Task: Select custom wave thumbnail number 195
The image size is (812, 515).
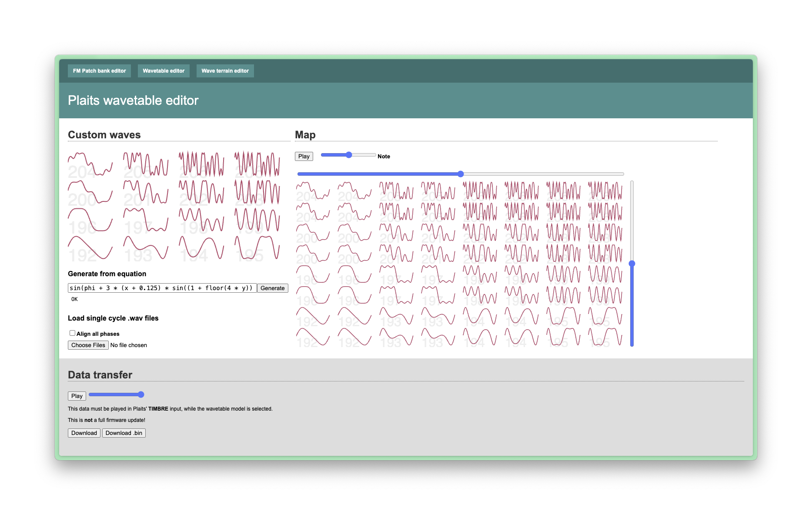Action: pyautogui.click(x=257, y=248)
